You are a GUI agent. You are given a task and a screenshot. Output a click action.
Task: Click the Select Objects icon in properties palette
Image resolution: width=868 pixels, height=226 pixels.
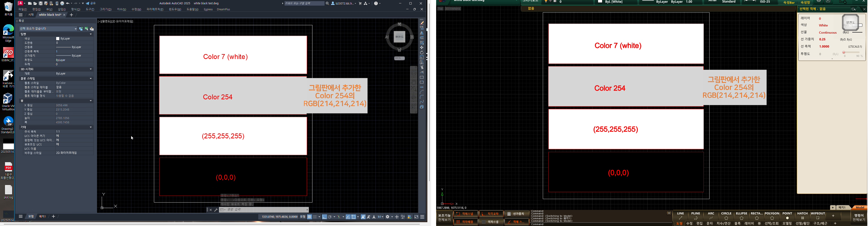[x=86, y=29]
